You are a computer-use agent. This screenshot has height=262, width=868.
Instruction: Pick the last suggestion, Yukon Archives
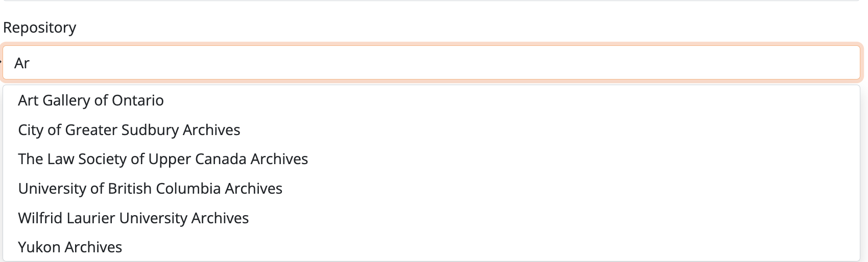pyautogui.click(x=70, y=247)
